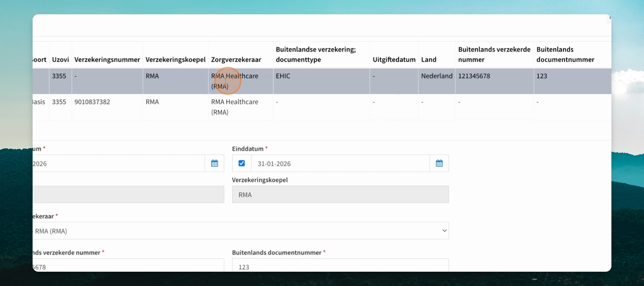Click the Uitgiftedatum column header
The image size is (644, 286).
pos(394,60)
